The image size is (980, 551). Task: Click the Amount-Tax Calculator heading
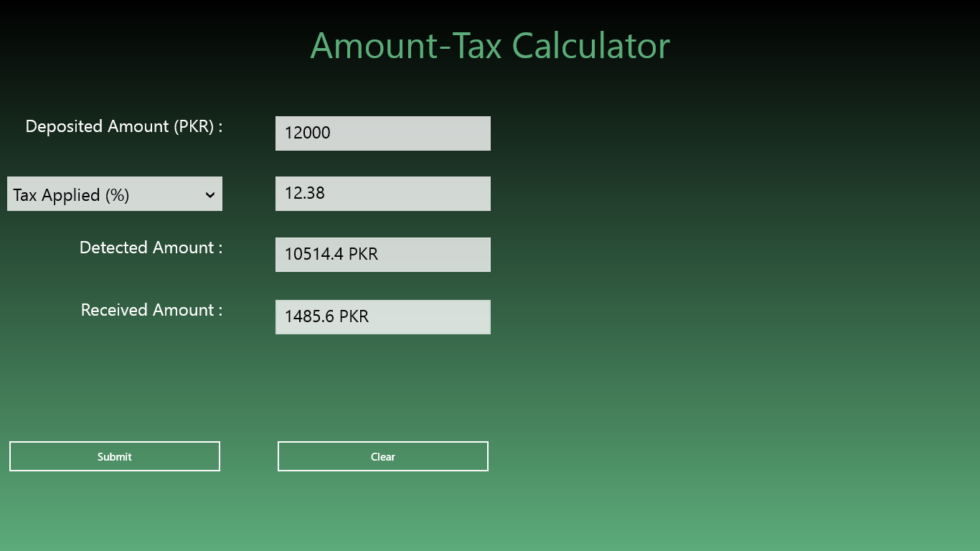point(490,46)
